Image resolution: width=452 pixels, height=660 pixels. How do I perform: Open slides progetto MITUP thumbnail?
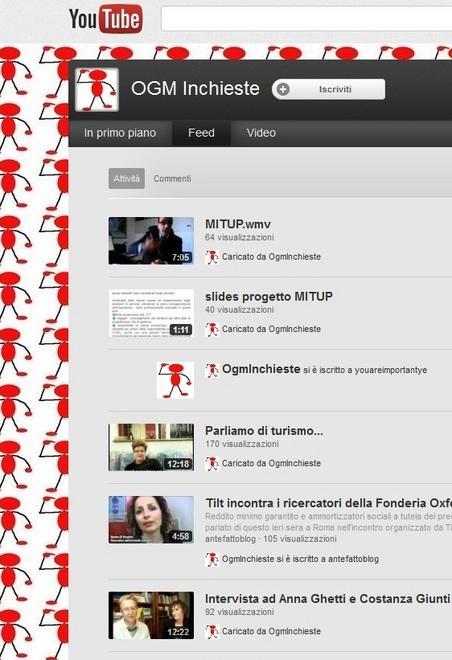click(151, 313)
